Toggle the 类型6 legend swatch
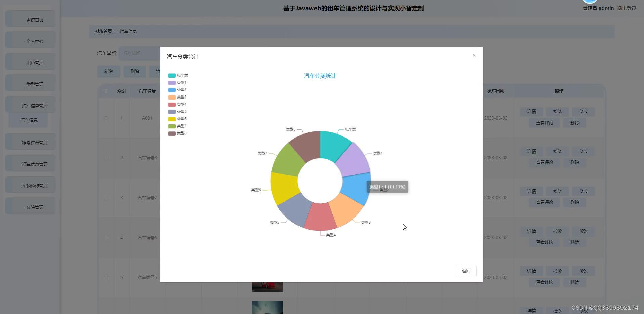Screen dimensions: 644x314 pyautogui.click(x=172, y=119)
